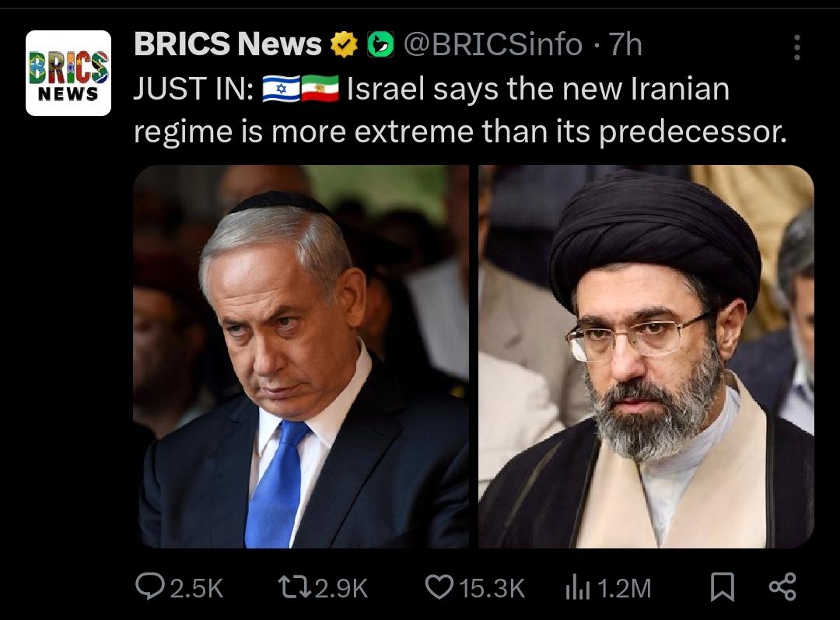This screenshot has height=620, width=840.
Task: Open the three-dot more options menu
Action: click(x=797, y=47)
